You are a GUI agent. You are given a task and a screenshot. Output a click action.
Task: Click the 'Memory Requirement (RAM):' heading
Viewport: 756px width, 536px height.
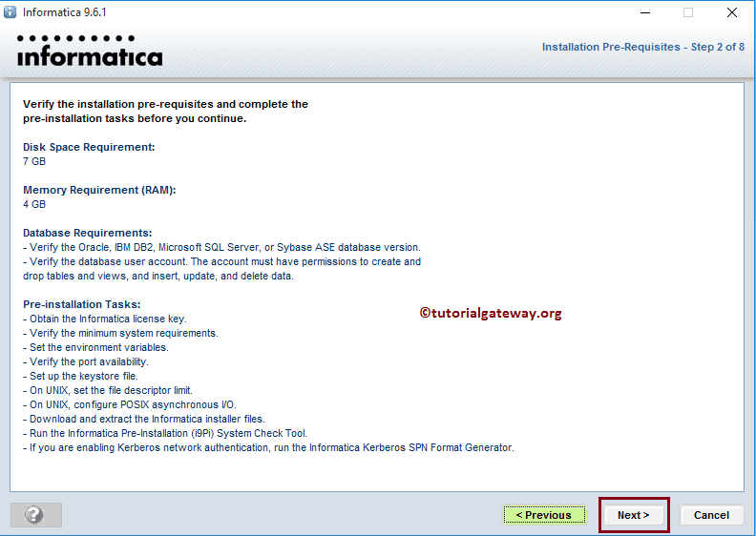coord(99,190)
